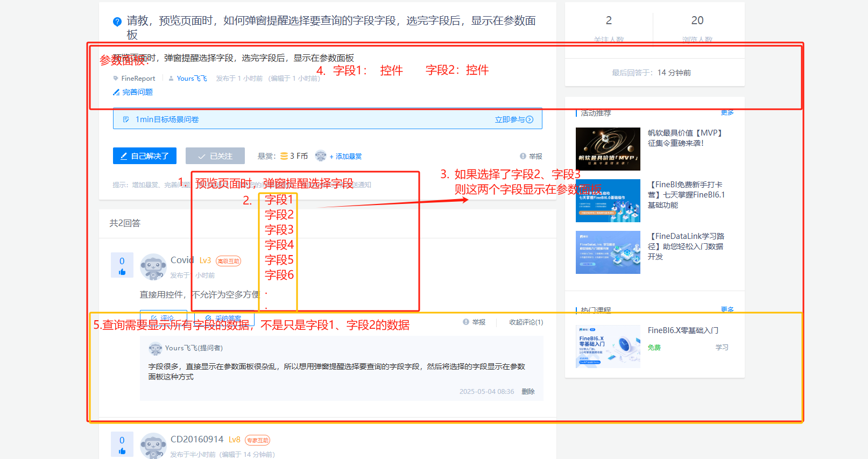This screenshot has height=459, width=868.
Task: Click the Lv8 level label next to CD20160914
Action: pos(235,440)
